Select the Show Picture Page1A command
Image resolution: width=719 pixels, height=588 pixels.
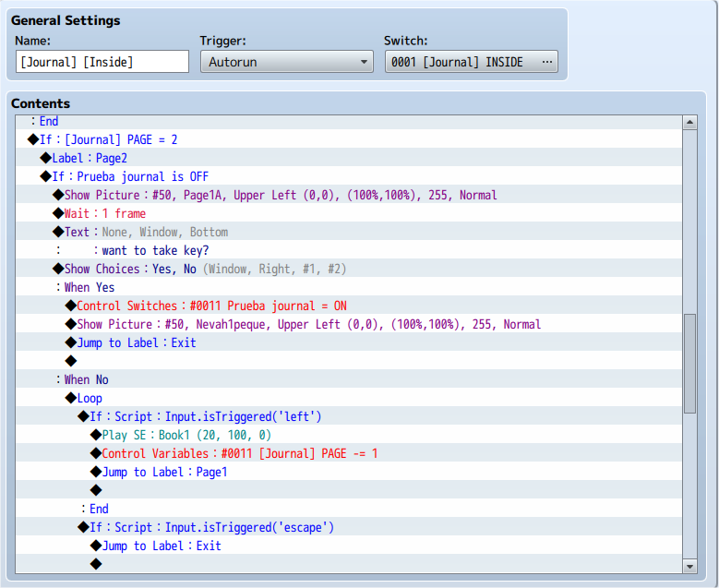tap(349, 195)
